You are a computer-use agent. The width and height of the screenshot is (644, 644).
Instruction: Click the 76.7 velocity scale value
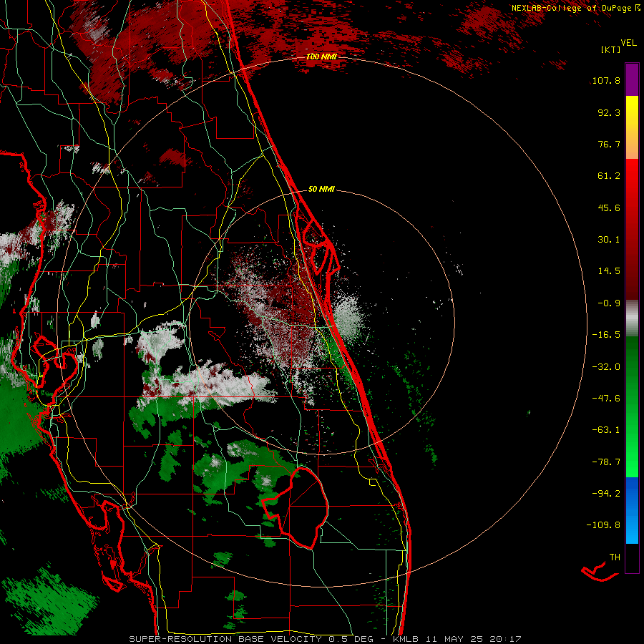point(609,144)
